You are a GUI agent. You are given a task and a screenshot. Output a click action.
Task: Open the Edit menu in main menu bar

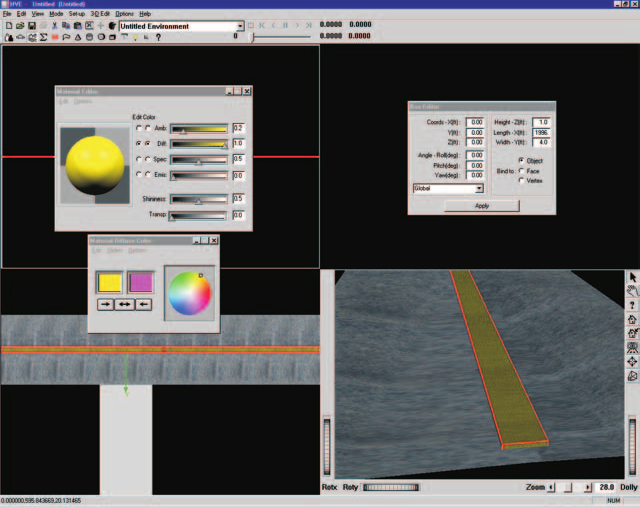[21, 13]
